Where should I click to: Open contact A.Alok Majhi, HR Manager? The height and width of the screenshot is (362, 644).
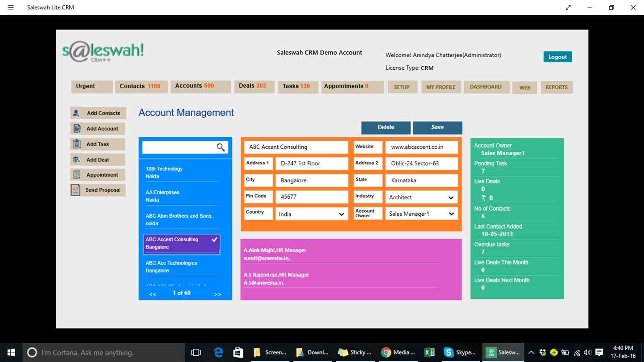click(x=341, y=254)
